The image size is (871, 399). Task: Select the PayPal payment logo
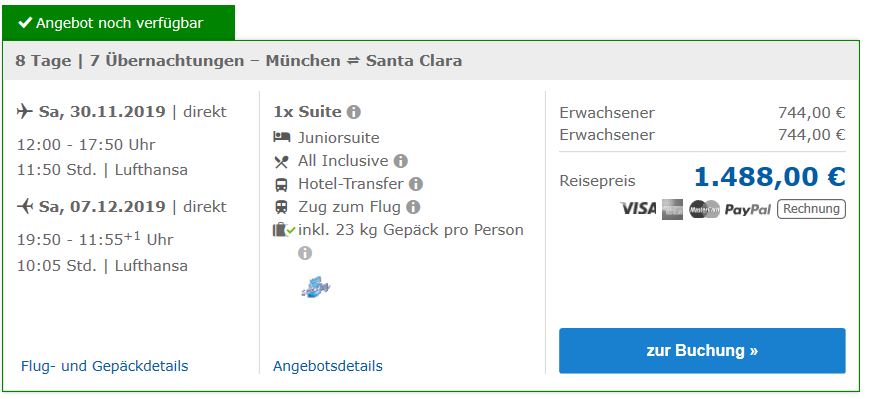click(748, 210)
